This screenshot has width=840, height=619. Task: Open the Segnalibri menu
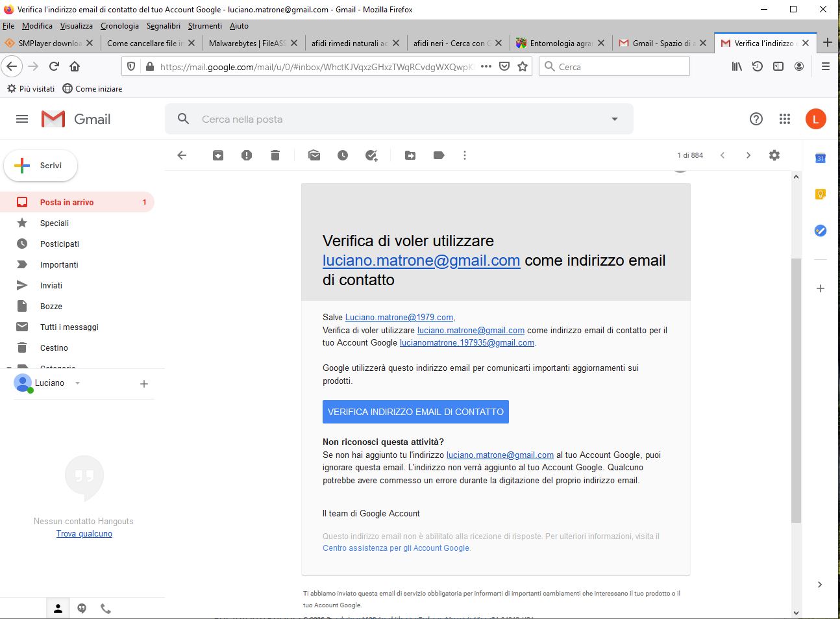pyautogui.click(x=164, y=26)
